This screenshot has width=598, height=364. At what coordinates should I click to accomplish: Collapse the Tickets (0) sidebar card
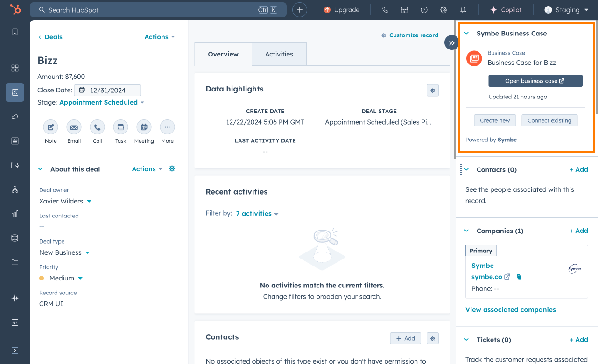[466, 340]
